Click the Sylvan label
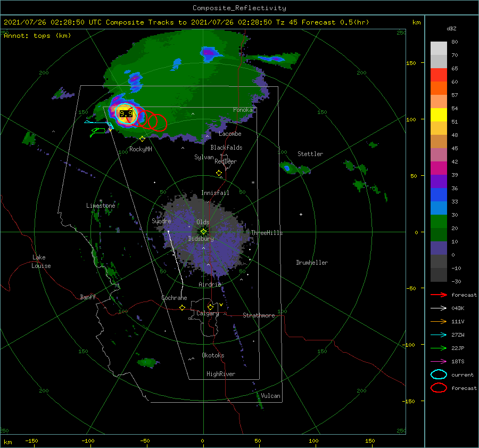 (x=204, y=157)
